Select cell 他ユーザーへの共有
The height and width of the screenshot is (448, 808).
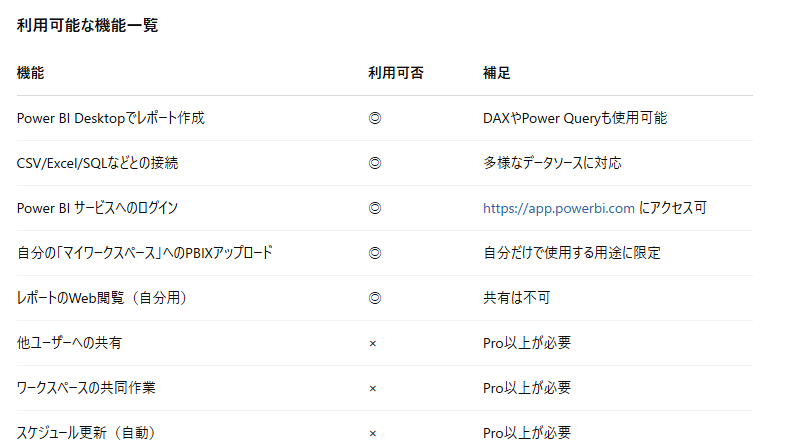tap(69, 343)
